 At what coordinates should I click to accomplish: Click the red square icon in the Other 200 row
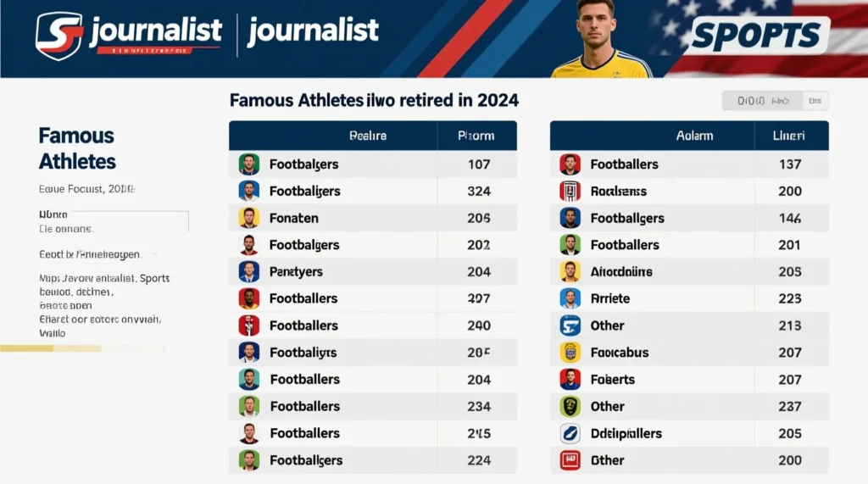pyautogui.click(x=570, y=460)
